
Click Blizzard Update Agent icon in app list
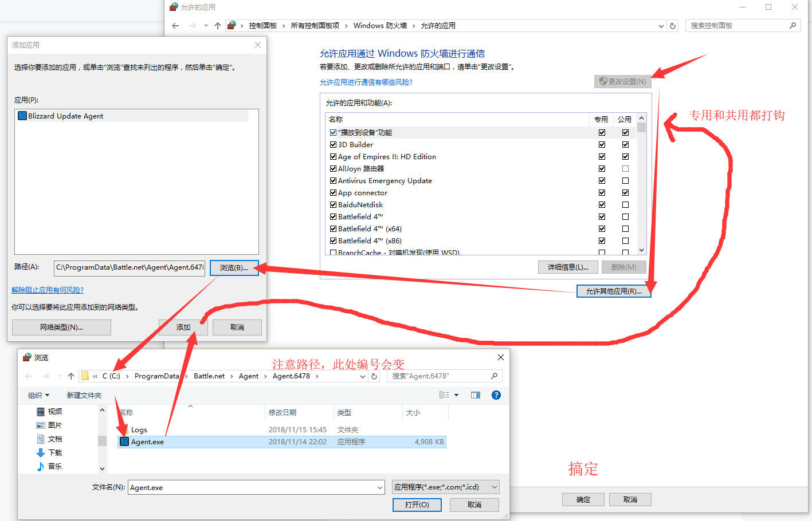tap(22, 116)
